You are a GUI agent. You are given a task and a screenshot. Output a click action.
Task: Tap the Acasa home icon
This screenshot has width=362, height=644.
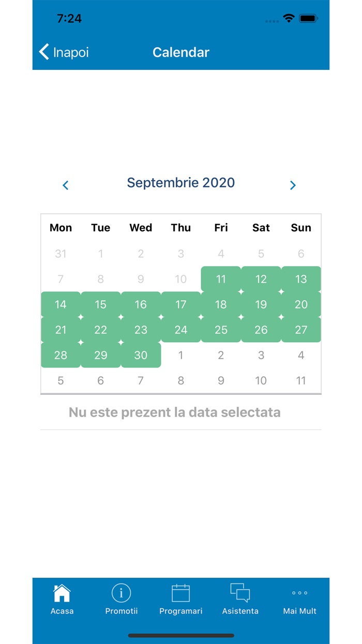coord(62,593)
